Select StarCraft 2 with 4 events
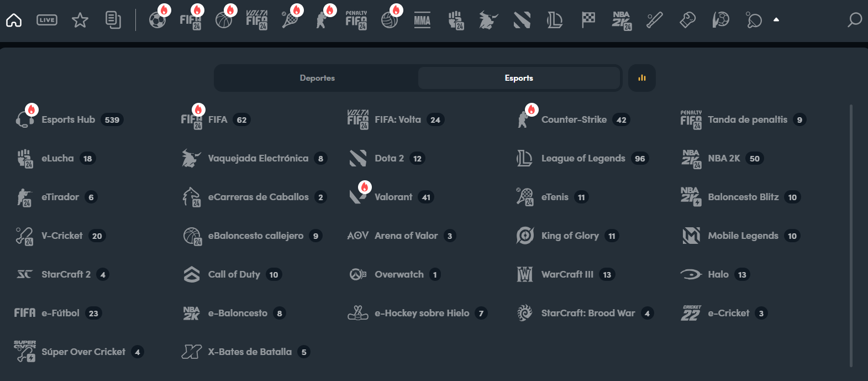Screen dimensions: 868x381 (62, 274)
